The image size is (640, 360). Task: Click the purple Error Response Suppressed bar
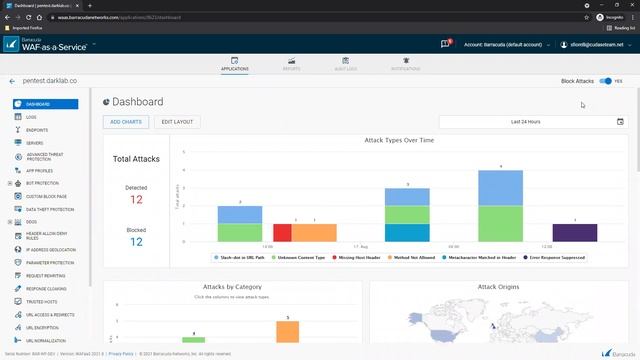(575, 233)
